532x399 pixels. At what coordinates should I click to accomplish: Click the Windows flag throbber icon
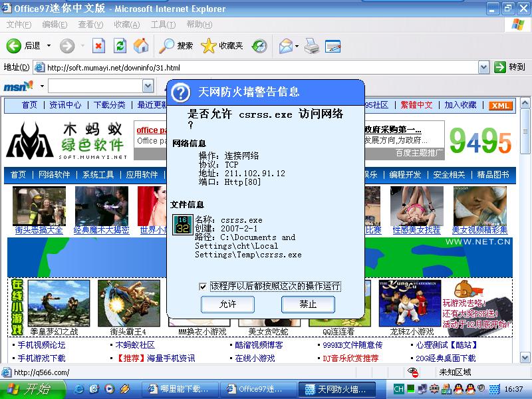click(517, 25)
